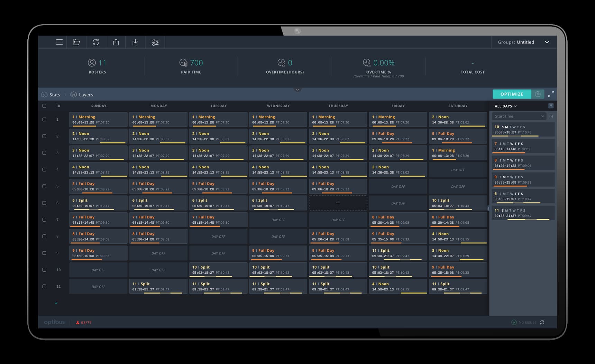Open the Start time sort dropdown

pos(519,116)
